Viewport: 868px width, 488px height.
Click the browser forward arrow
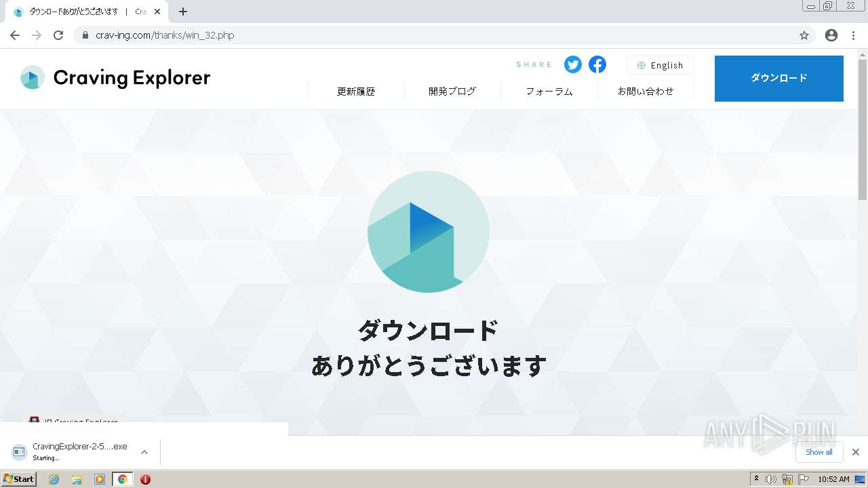click(37, 35)
